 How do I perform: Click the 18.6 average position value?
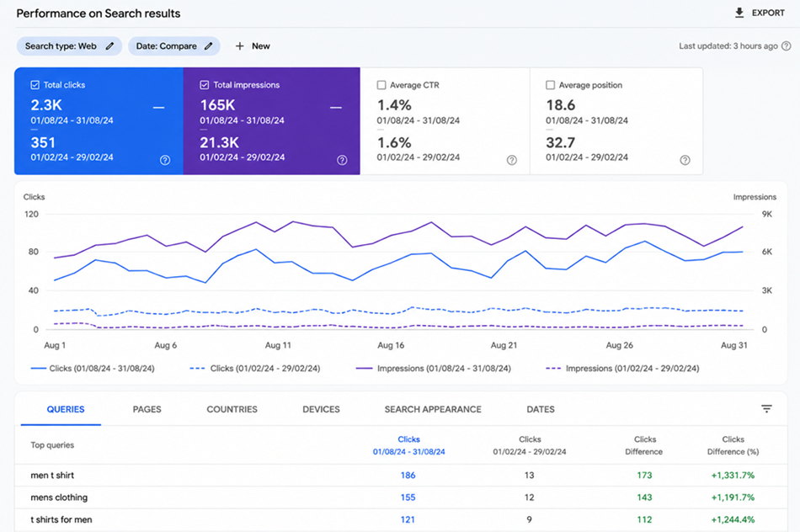pyautogui.click(x=560, y=105)
